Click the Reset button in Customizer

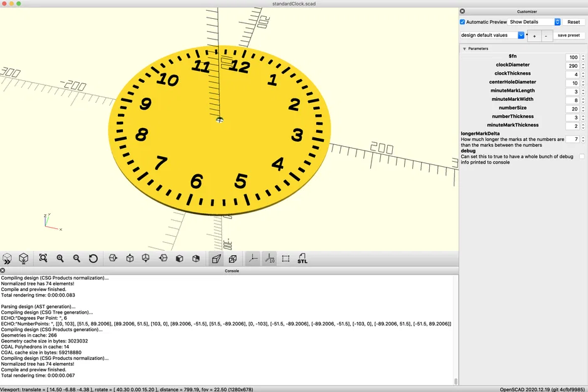pos(574,22)
